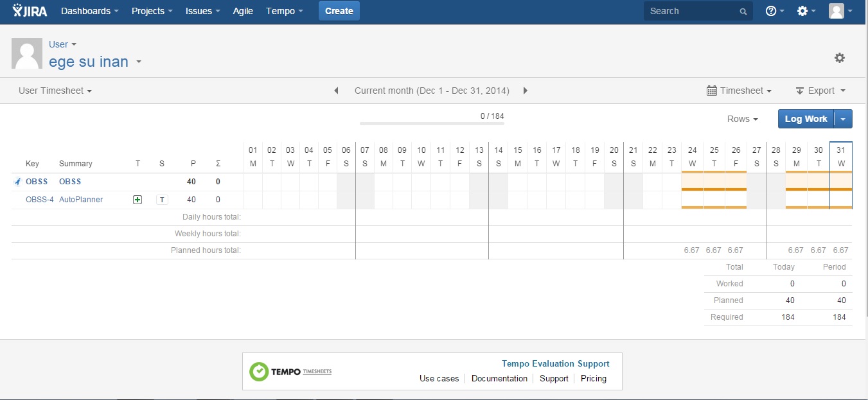Image resolution: width=868 pixels, height=400 pixels.
Task: Click the JIRA logo in header
Action: [30, 11]
